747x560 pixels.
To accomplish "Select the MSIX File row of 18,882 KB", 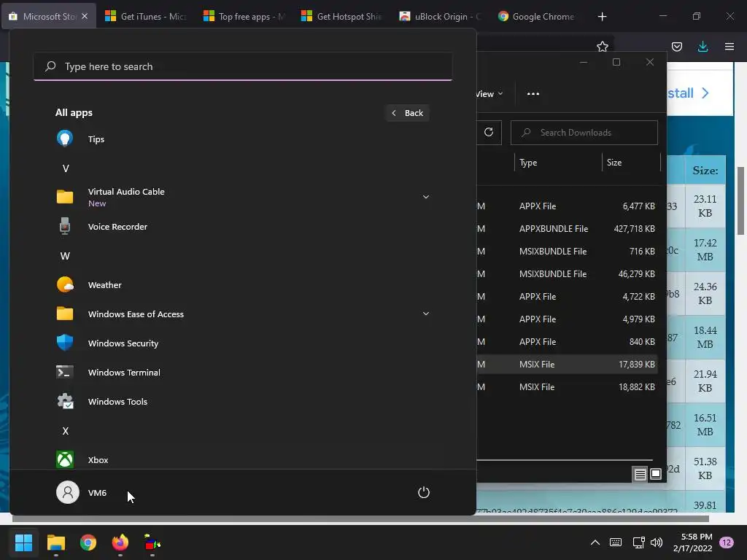I will (568, 386).
